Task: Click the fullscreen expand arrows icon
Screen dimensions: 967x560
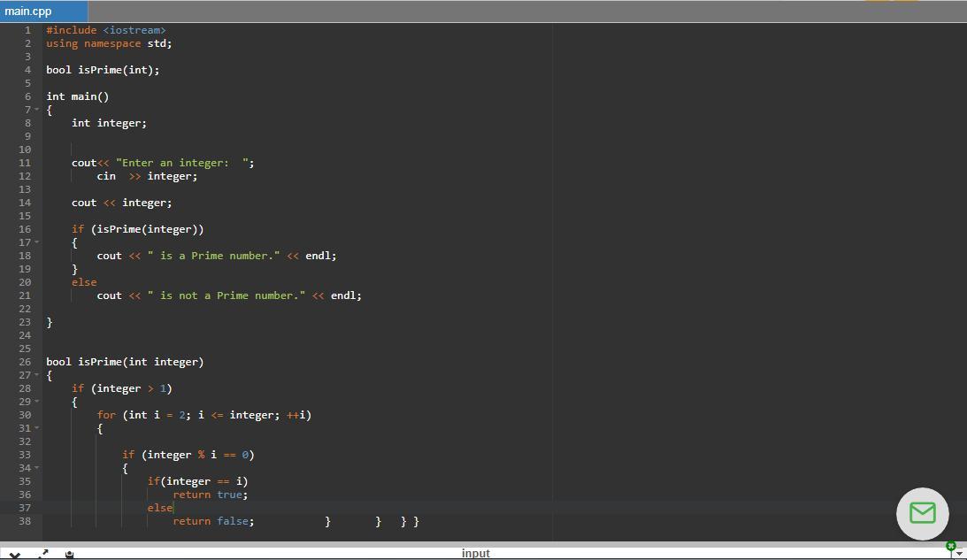Action: click(x=43, y=555)
